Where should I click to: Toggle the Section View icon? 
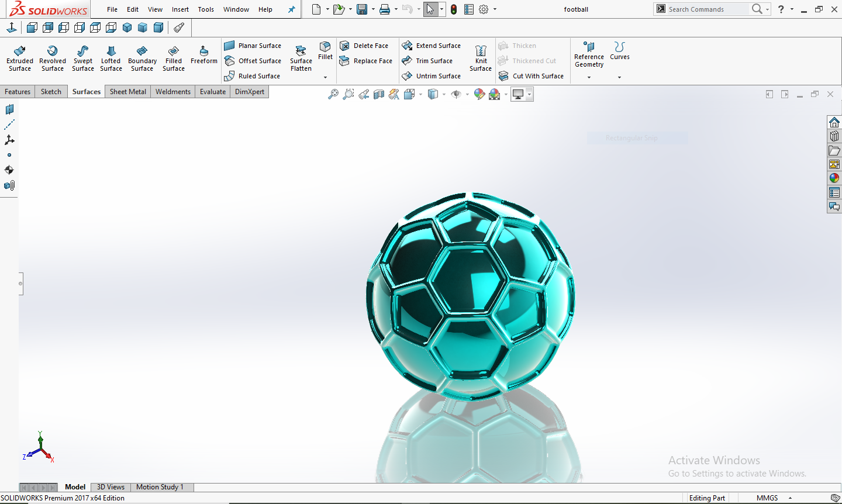[x=379, y=94]
